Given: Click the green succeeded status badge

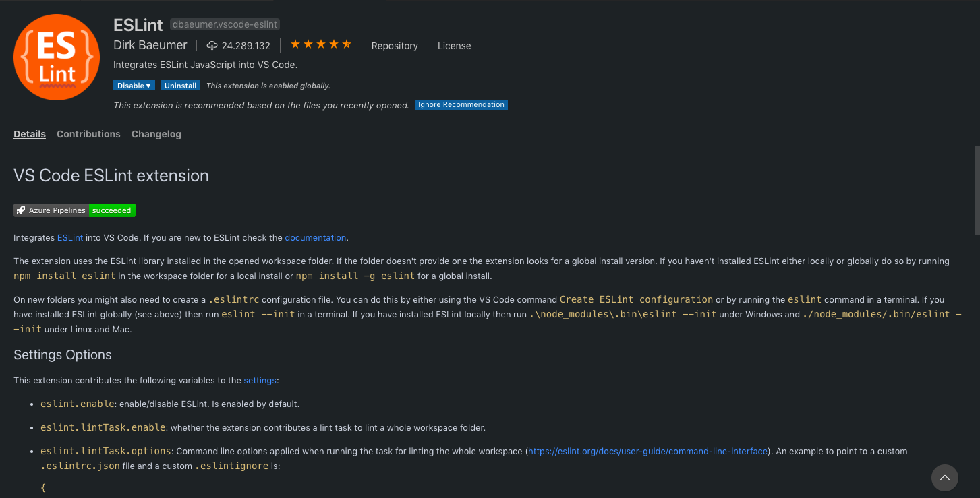Looking at the screenshot, I should (x=112, y=210).
